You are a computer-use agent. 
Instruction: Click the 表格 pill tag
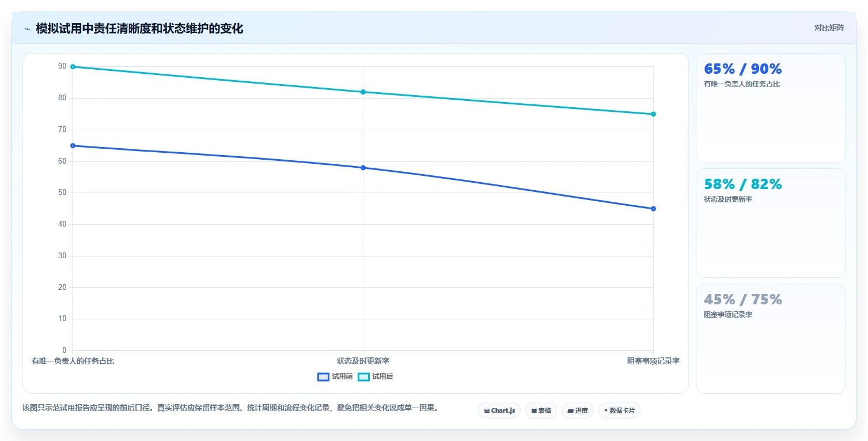(541, 410)
